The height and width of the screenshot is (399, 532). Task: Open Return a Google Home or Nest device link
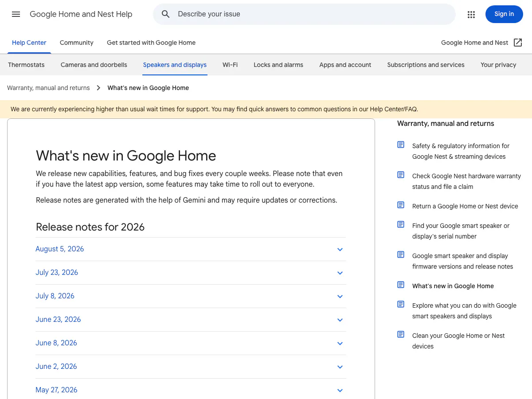(465, 206)
